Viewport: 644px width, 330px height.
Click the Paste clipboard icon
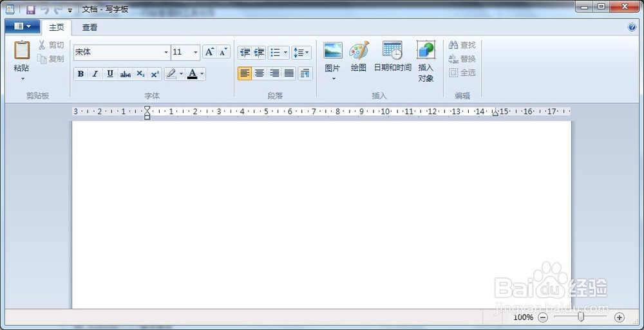click(x=22, y=50)
